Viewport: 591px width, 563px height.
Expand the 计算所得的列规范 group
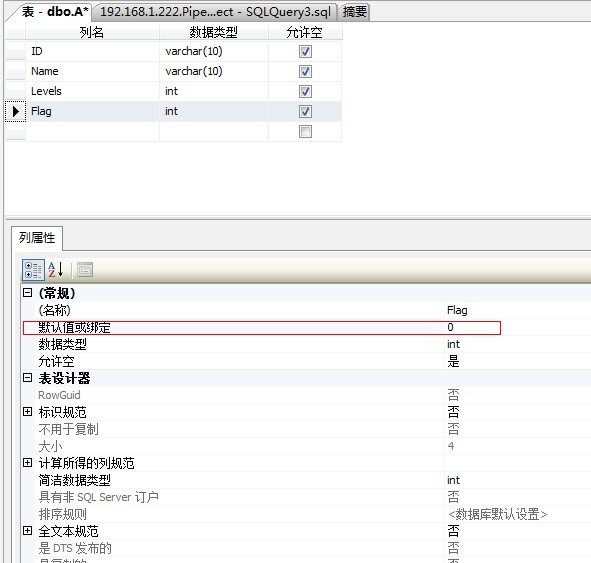28,463
